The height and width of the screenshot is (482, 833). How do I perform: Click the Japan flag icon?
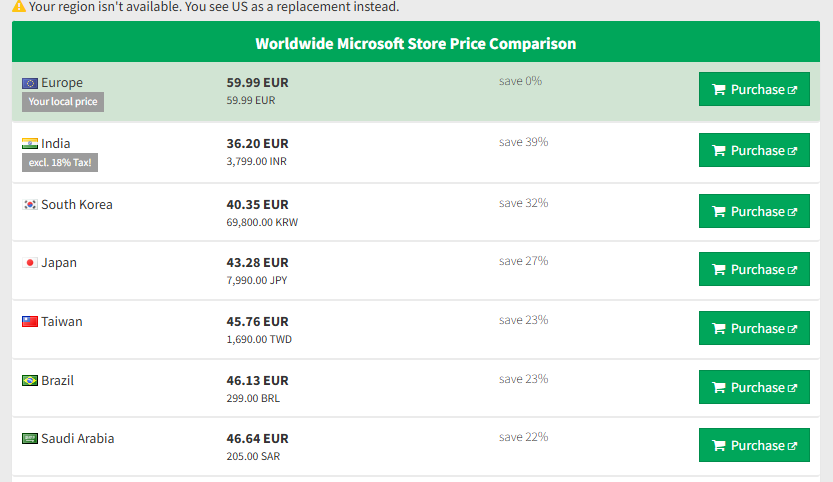(30, 263)
